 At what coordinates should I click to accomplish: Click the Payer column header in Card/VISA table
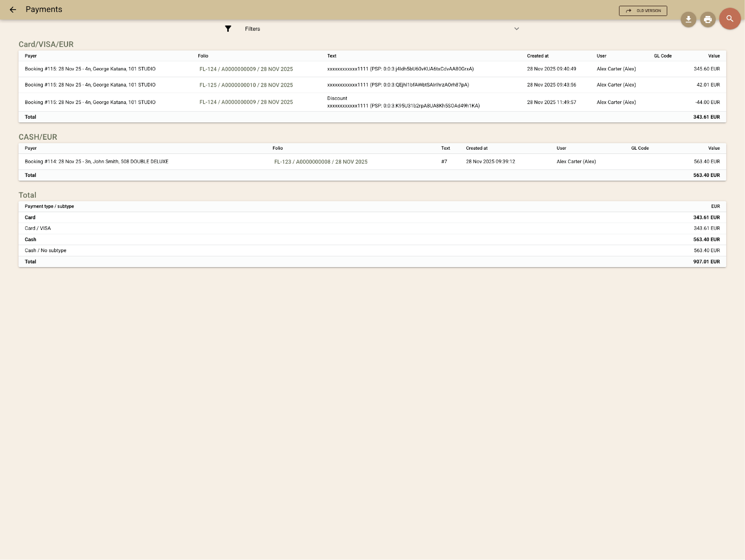tap(31, 56)
